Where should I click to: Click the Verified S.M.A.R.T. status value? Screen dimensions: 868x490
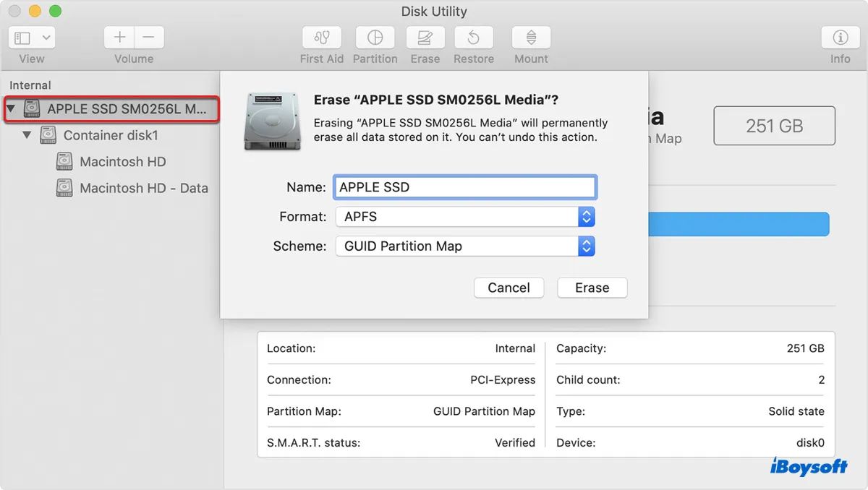[515, 442]
